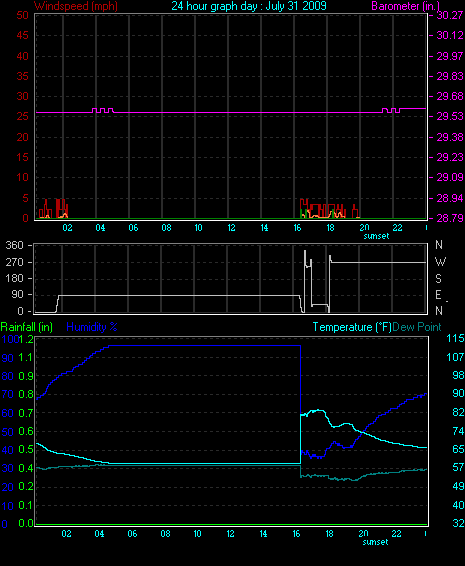Screen dimensions: 465x566
Task: Click the W compass direction label
Action: [440, 261]
